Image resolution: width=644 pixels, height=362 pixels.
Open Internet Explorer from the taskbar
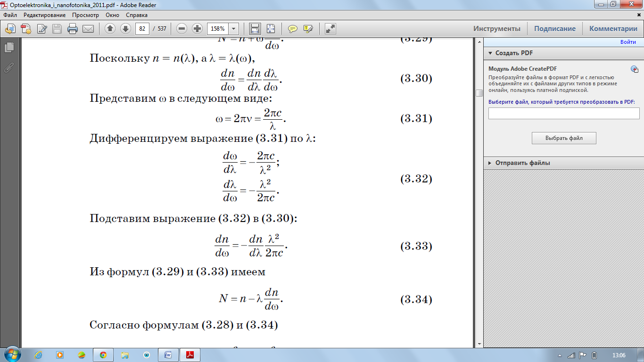coord(38,355)
